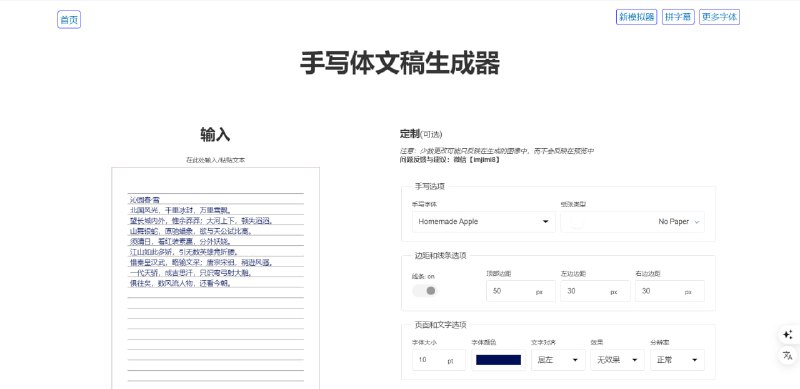Click the 左边边距 left margin field
Viewport: 800px width, 389px height.
[595, 291]
